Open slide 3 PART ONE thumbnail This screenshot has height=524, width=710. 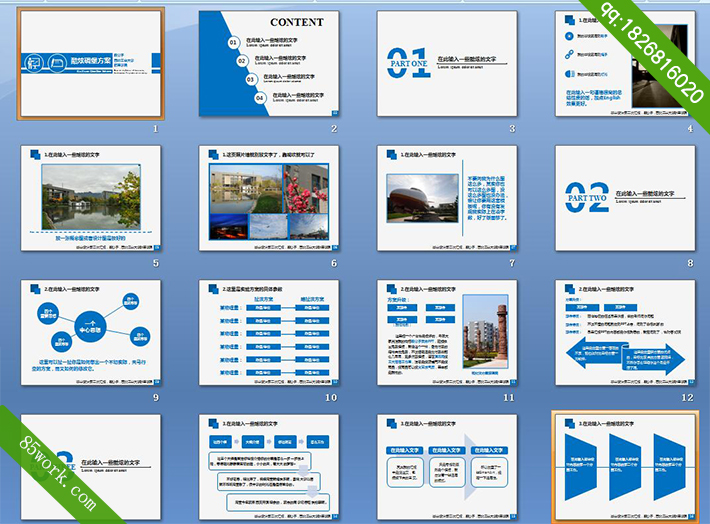coord(447,63)
